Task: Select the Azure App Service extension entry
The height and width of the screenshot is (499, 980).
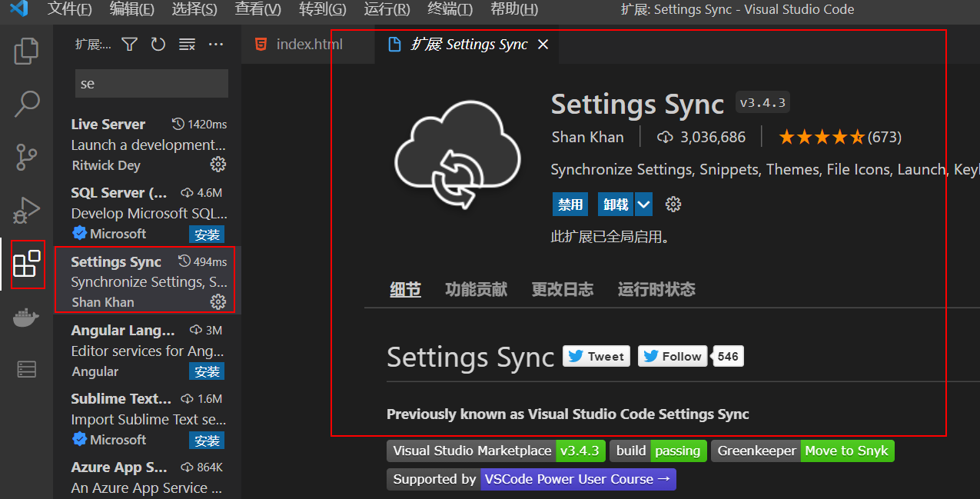Action: pyautogui.click(x=148, y=476)
